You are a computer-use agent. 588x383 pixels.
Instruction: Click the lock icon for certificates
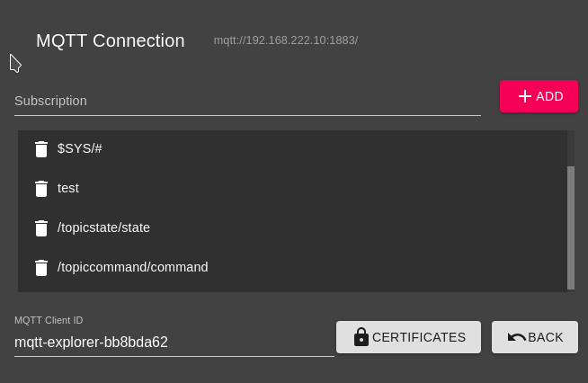click(361, 337)
